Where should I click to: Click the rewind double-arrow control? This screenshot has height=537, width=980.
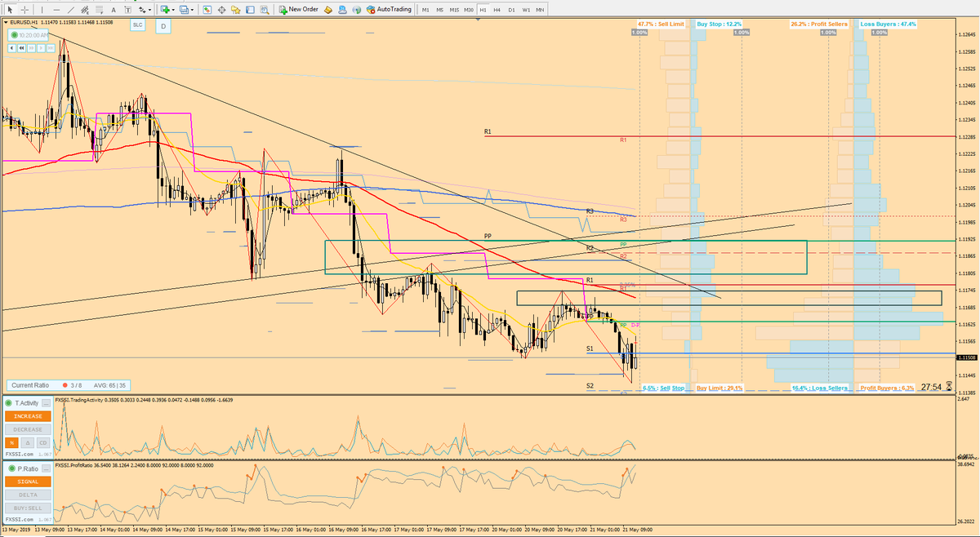pyautogui.click(x=22, y=48)
